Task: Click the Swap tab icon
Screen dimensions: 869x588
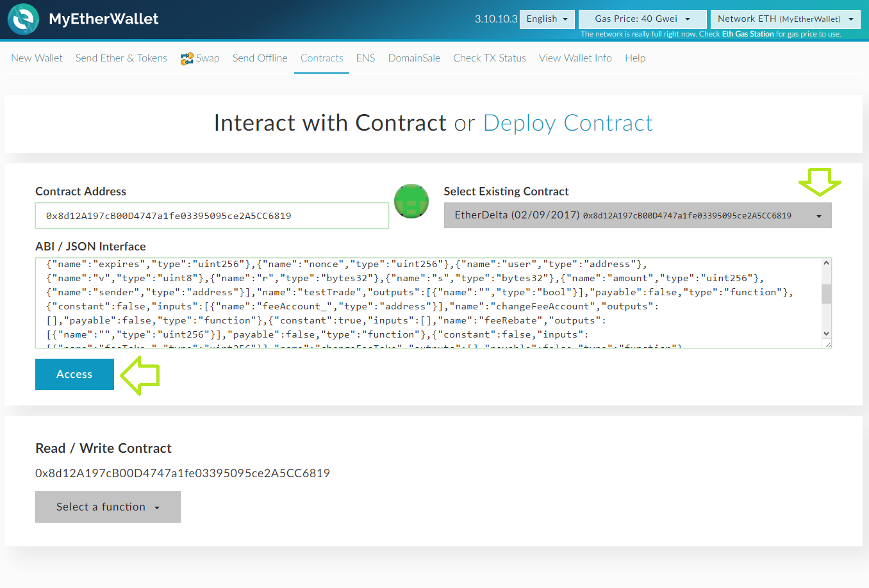Action: tap(187, 59)
